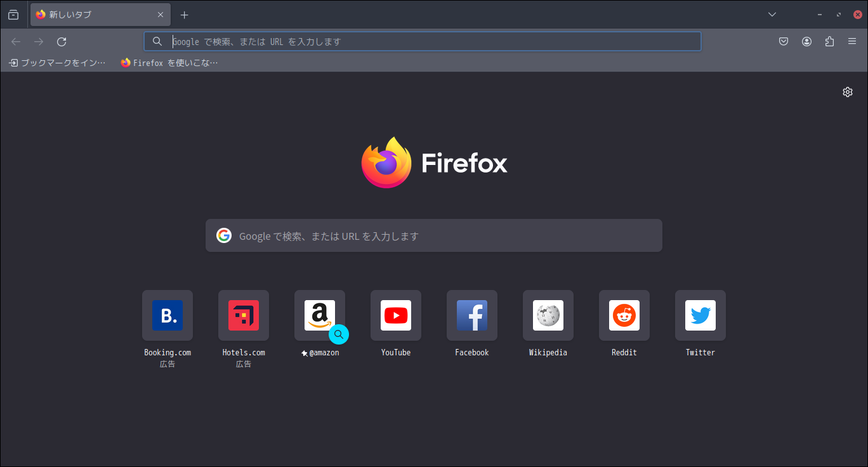Open the Extensions panel

click(829, 42)
